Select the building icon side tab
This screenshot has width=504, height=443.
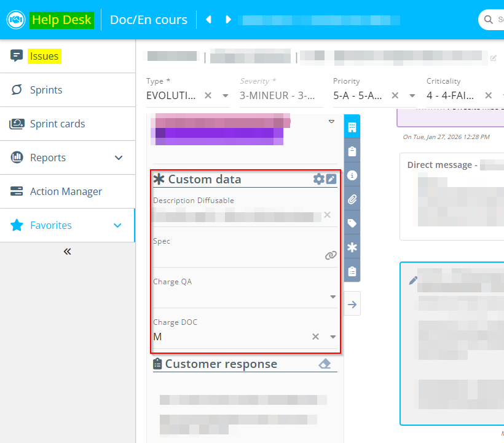point(352,127)
